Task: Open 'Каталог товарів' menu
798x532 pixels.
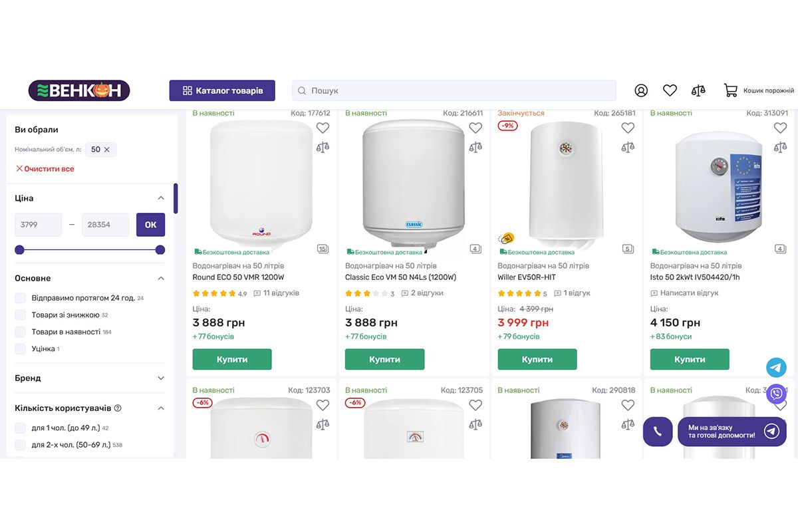Action: (222, 90)
